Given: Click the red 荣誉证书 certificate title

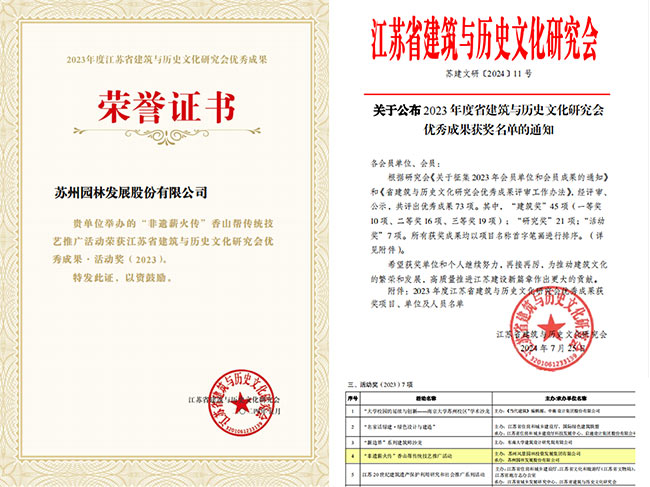Looking at the screenshot, I should point(166,107).
